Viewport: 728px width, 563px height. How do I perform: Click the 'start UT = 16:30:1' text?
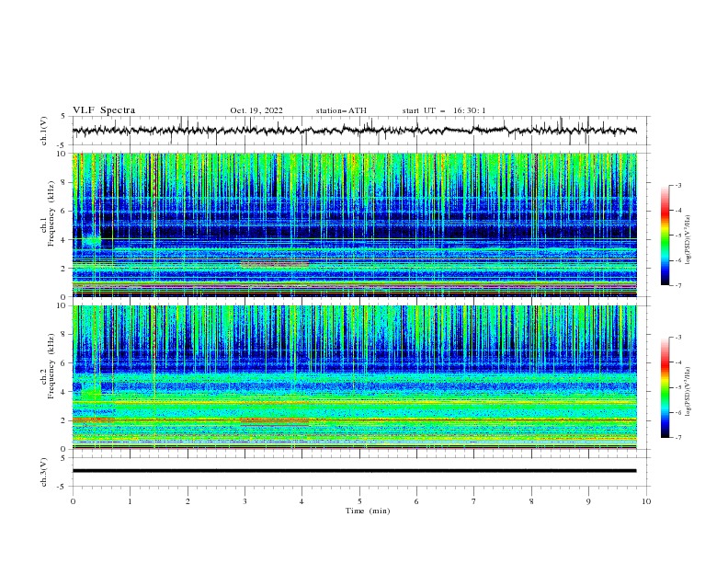[444, 110]
